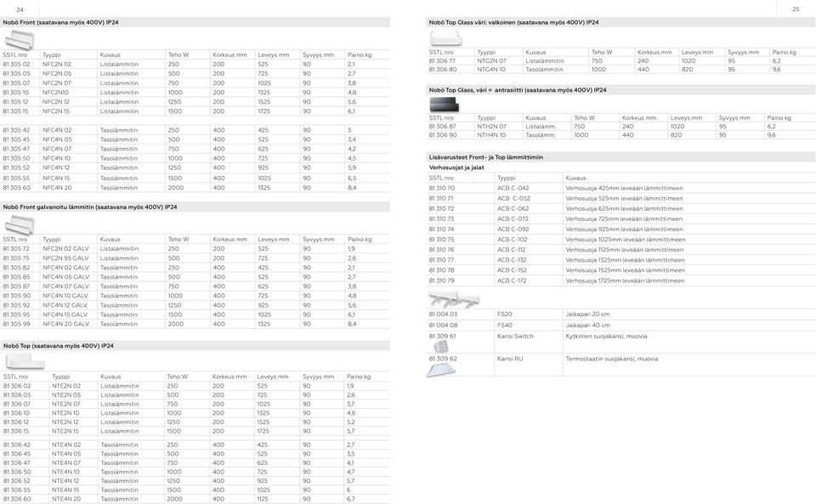
Task: Click the white Nobö Top Glass image
Action: pyautogui.click(x=445, y=38)
